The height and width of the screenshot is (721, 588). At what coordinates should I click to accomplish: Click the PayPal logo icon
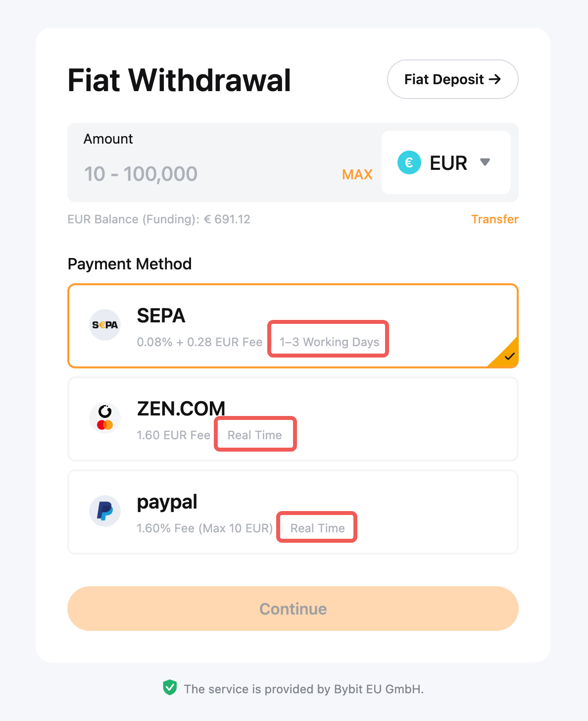point(105,511)
